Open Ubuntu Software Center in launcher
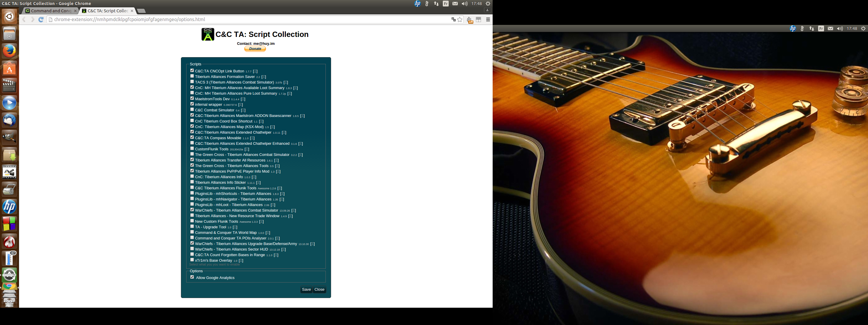This screenshot has width=868, height=325. pos(9,68)
